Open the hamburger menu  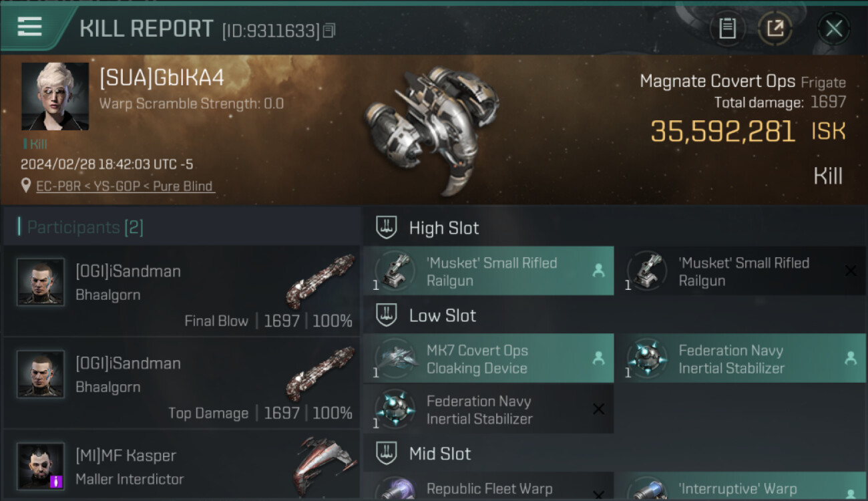[30, 27]
